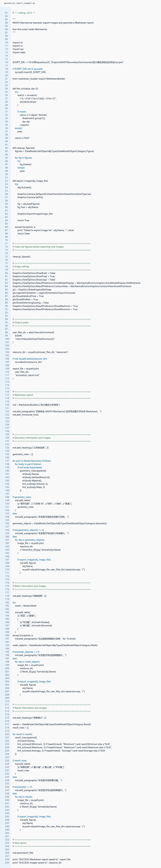Click 'Graphics.ViewOptions.ShowLogo = False' line
The width and height of the screenshot is (161, 868).
34,280
